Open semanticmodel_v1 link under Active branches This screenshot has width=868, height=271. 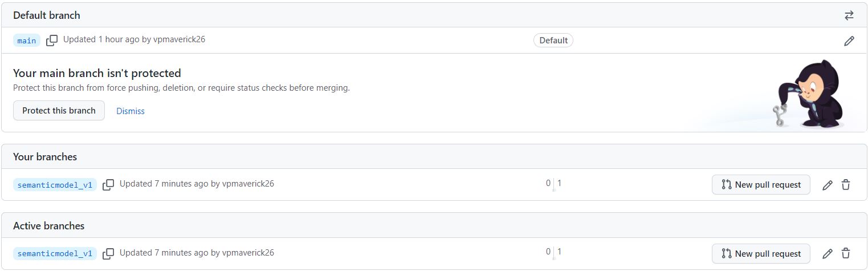55,253
